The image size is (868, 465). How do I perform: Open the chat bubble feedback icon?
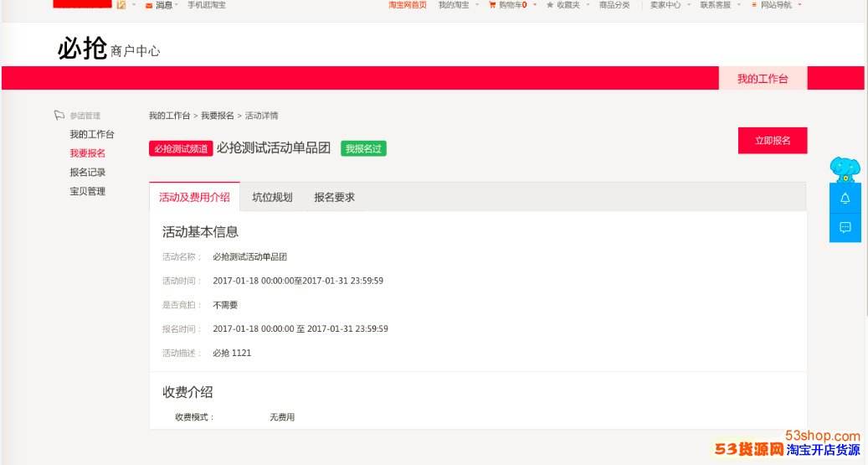[845, 227]
